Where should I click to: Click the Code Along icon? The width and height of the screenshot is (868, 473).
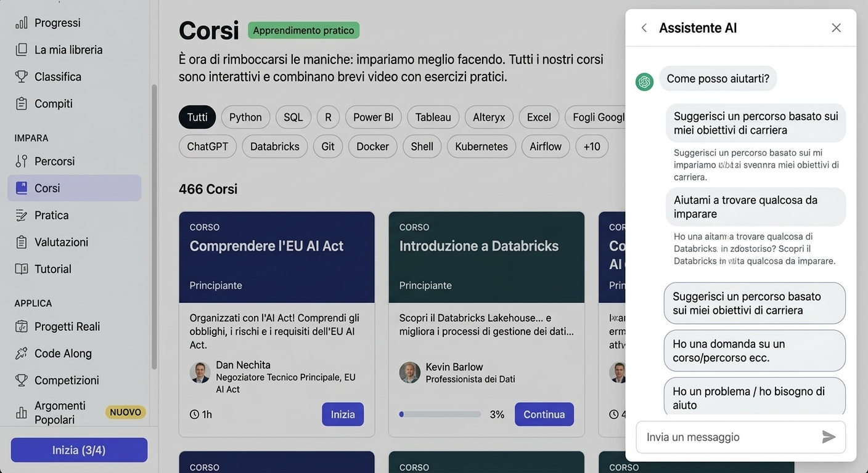(x=22, y=354)
